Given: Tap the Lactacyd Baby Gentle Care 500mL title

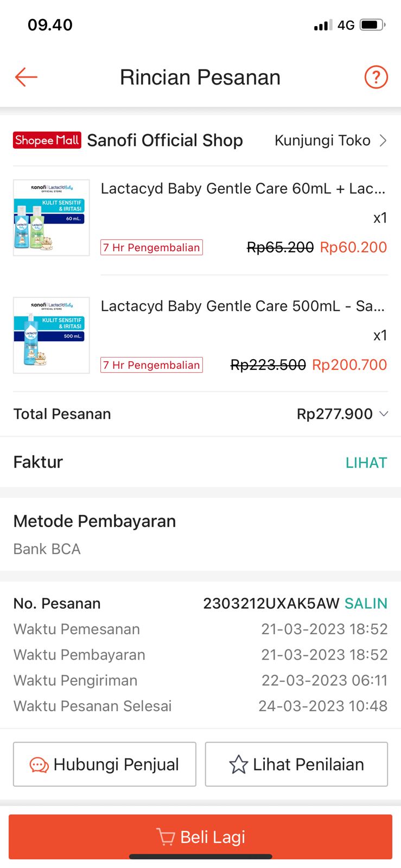Looking at the screenshot, I should click(x=243, y=306).
